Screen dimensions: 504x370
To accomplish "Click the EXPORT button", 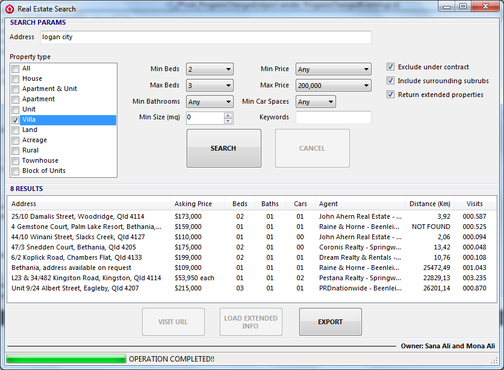I will click(x=330, y=322).
